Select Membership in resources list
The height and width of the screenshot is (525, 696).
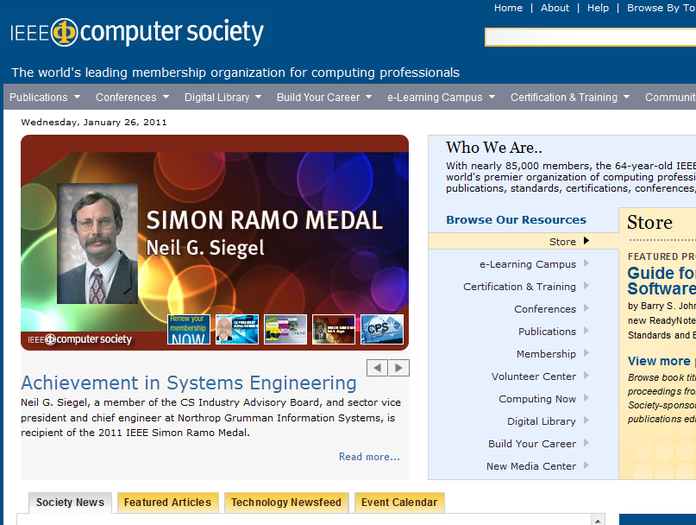tap(546, 354)
